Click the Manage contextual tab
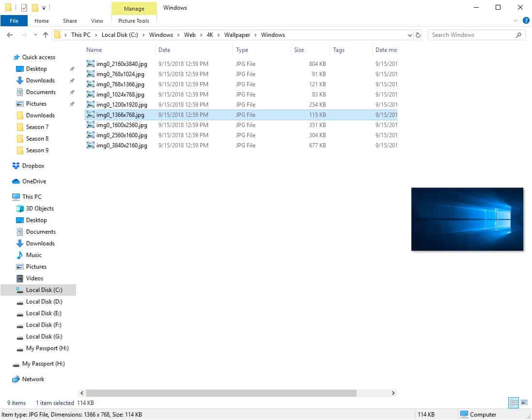532x420 pixels. point(134,9)
